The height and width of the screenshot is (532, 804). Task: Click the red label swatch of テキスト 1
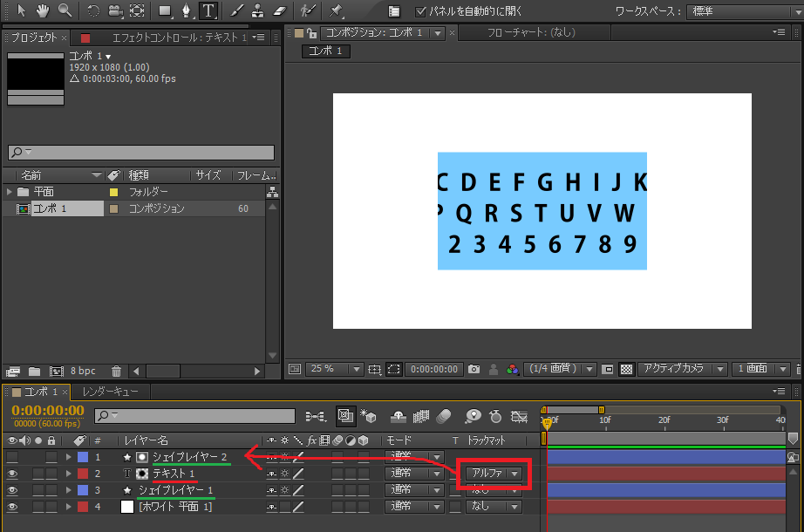tap(83, 474)
